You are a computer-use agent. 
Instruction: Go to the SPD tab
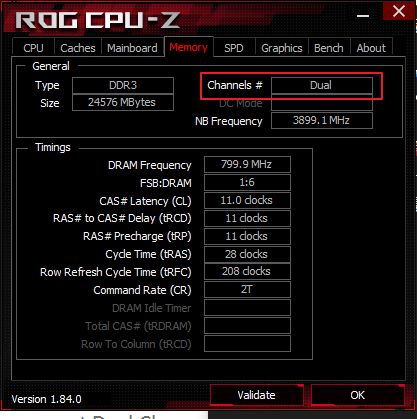pyautogui.click(x=234, y=48)
